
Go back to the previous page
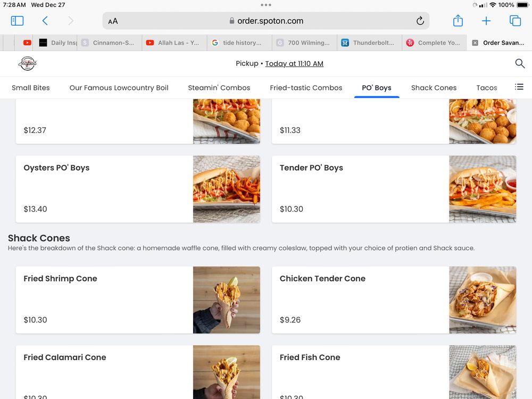coord(45,21)
